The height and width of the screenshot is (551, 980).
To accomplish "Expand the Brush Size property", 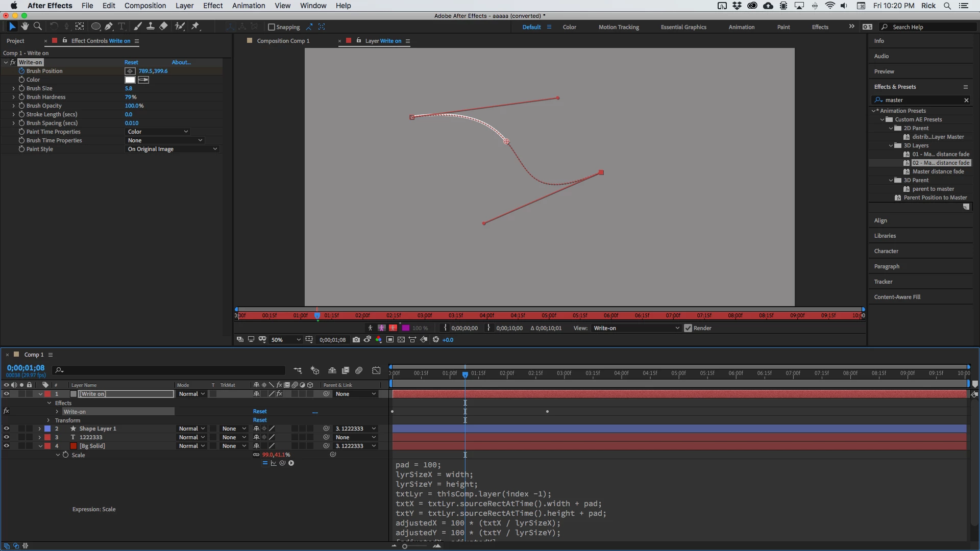I will [13, 88].
